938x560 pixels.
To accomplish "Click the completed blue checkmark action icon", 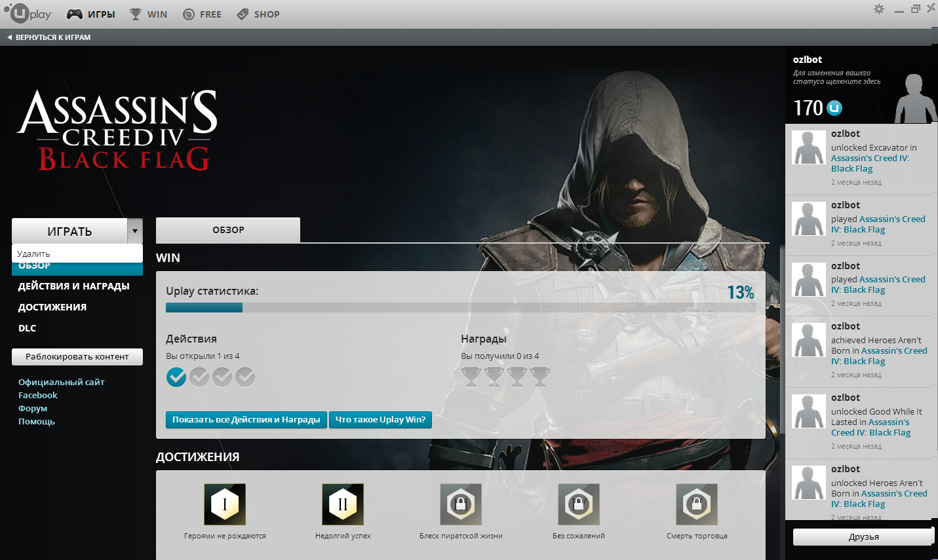I will coord(176,377).
